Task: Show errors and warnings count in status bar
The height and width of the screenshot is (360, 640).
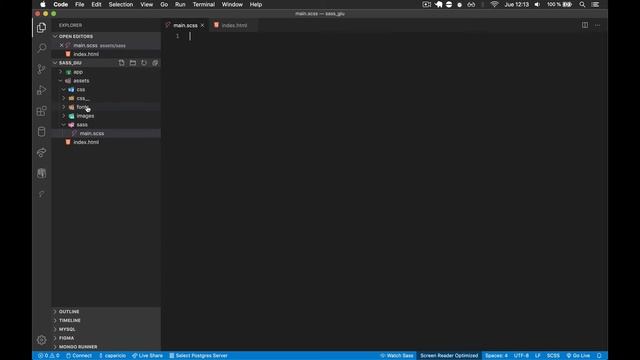Action: click(49, 356)
